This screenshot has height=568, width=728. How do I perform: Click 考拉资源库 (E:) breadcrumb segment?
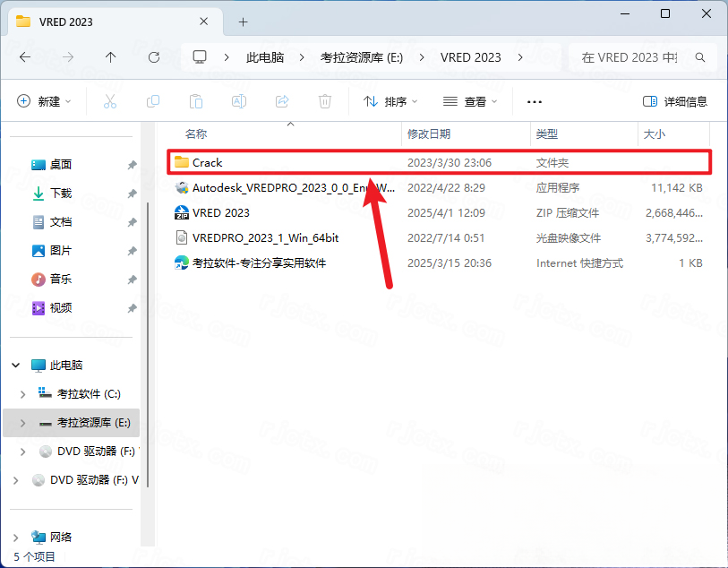click(x=362, y=57)
